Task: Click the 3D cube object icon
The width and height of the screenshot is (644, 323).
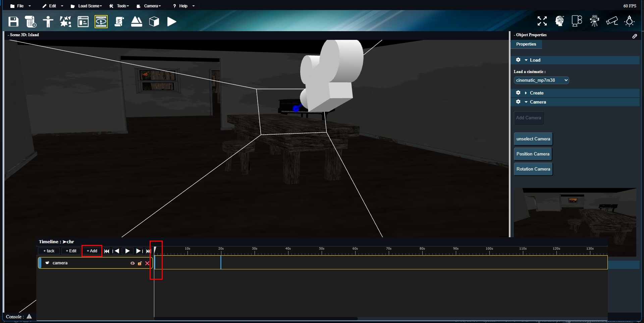Action: (154, 22)
